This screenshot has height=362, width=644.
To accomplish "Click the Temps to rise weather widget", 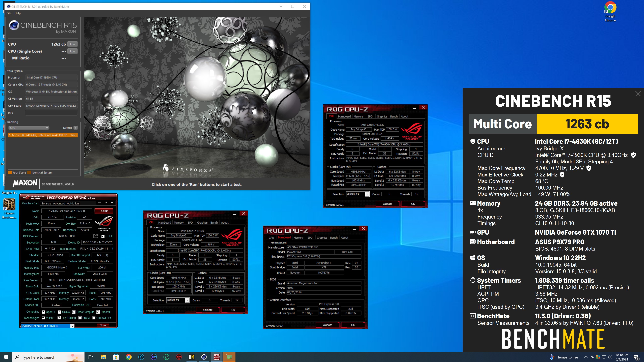I will tap(564, 357).
